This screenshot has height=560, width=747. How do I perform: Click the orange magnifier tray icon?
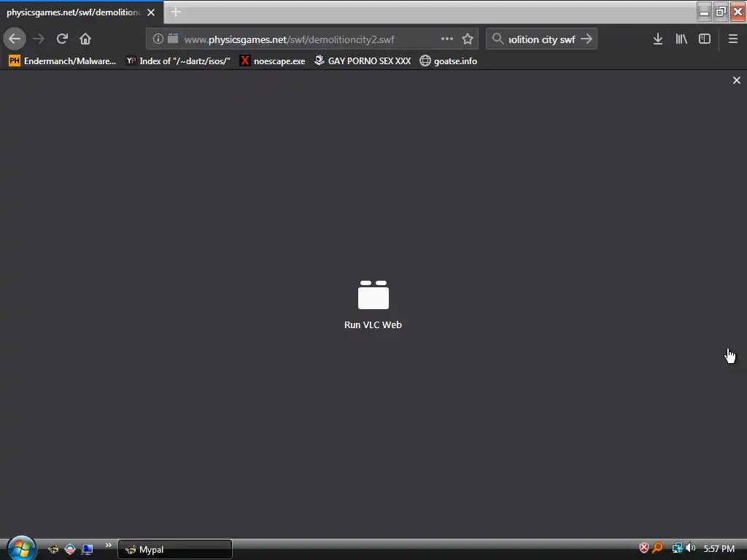point(658,548)
